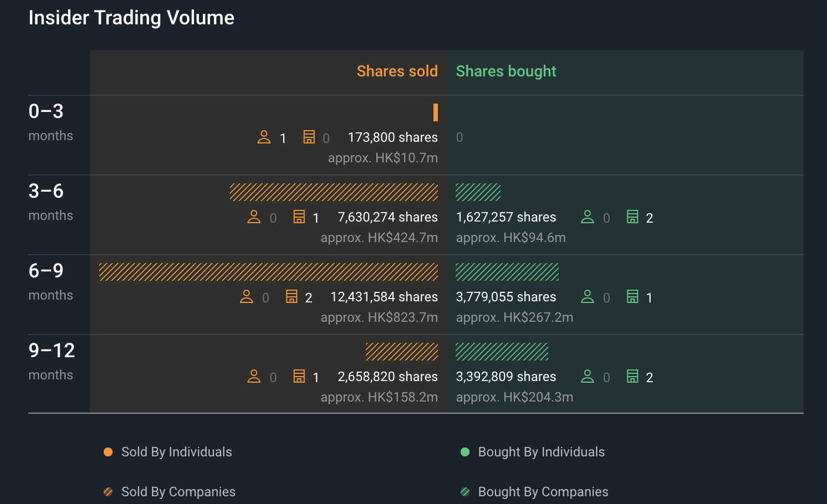Select the Shares bought column header
827x504 pixels.
[x=506, y=71]
